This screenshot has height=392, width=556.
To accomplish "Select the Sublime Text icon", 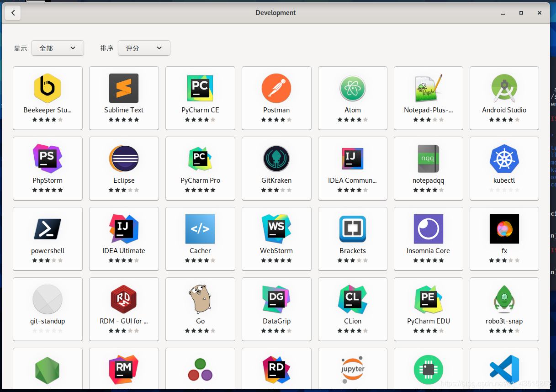I will point(124,88).
